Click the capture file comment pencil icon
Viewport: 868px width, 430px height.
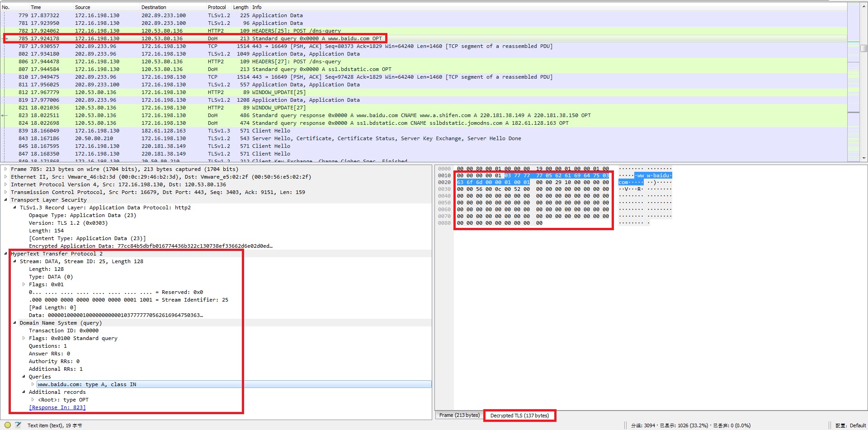click(18, 425)
